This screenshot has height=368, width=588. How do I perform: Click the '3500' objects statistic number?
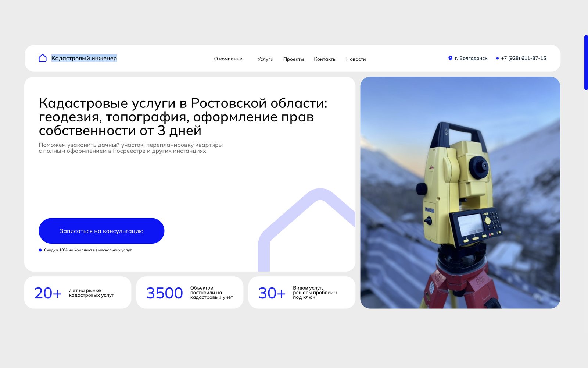(165, 293)
